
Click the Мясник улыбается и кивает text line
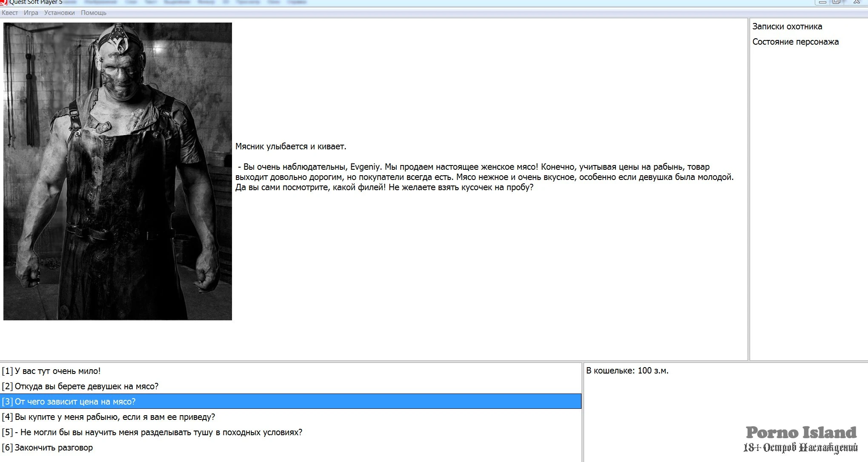(291, 146)
